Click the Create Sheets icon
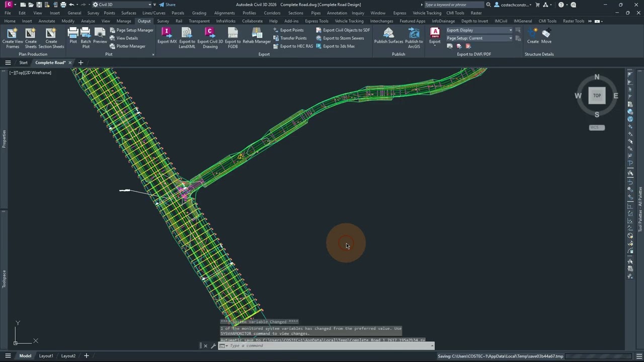 (x=31, y=33)
